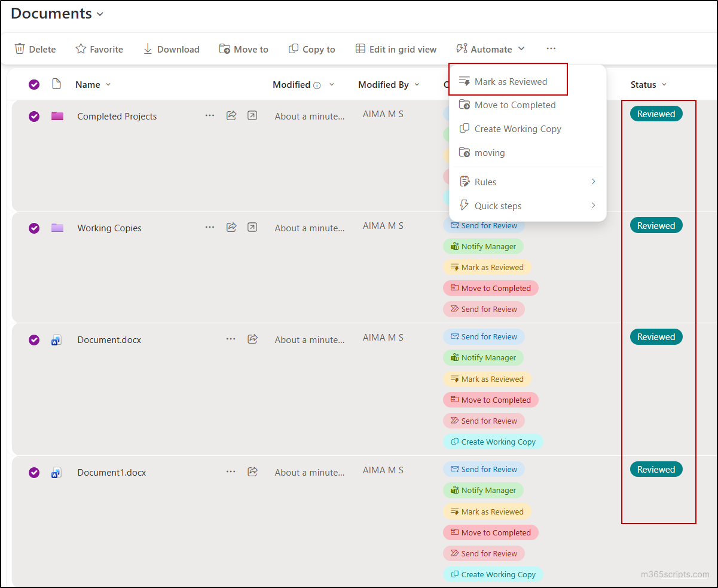The height and width of the screenshot is (588, 718).
Task: Deselect the Completed Projects row checkbox
Action: click(x=34, y=116)
